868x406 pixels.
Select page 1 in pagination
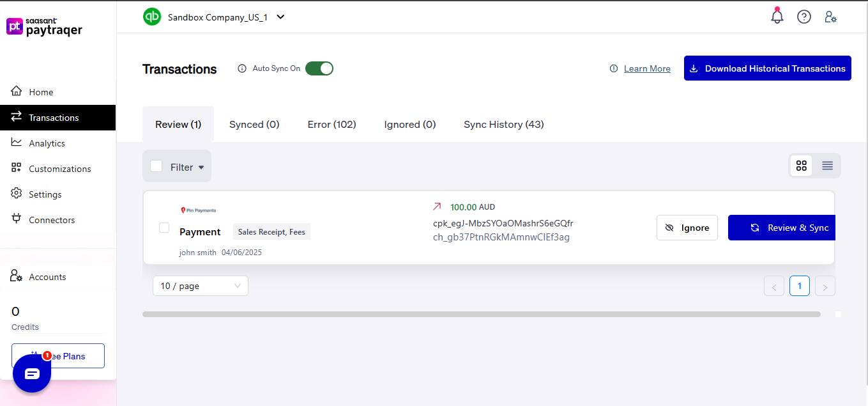(x=800, y=286)
